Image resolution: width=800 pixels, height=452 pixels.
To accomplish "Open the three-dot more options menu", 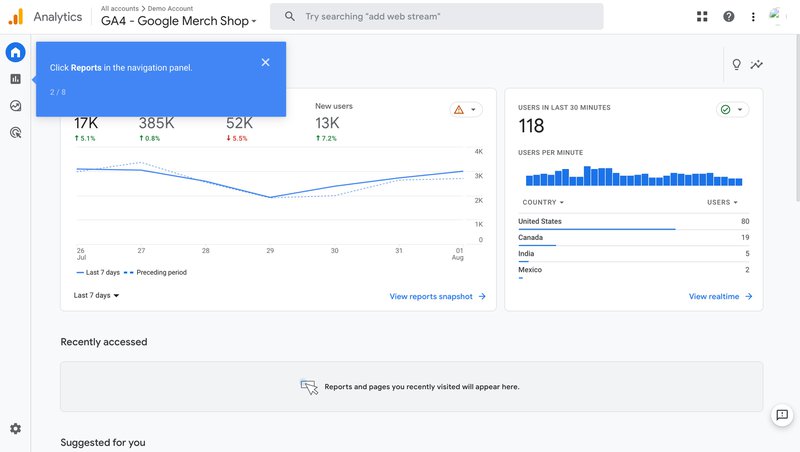I will [752, 17].
